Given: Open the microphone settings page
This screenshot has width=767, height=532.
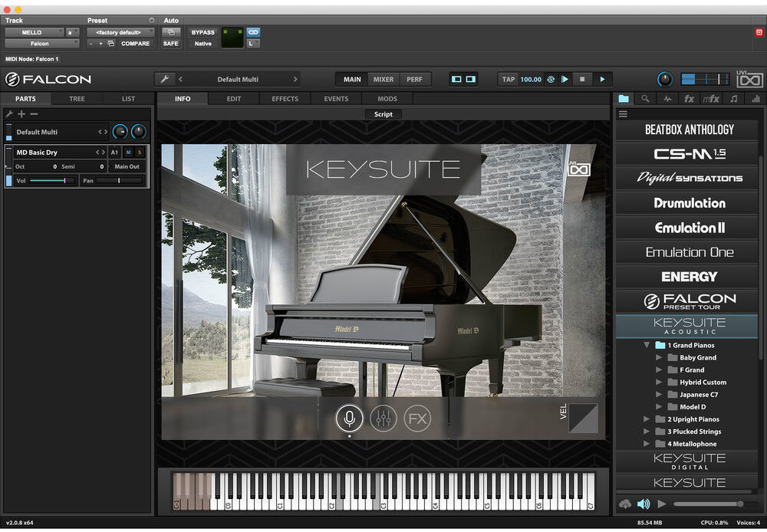Looking at the screenshot, I should click(349, 419).
